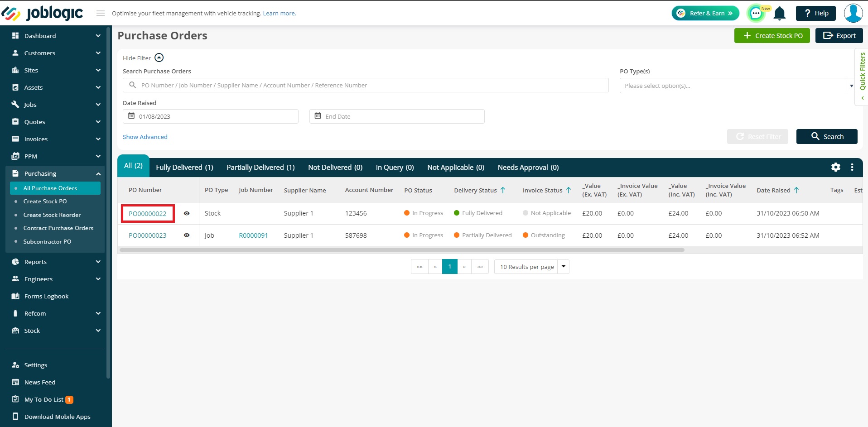This screenshot has width=868, height=427.
Task: Expand the Customers menu chevron
Action: 98,53
